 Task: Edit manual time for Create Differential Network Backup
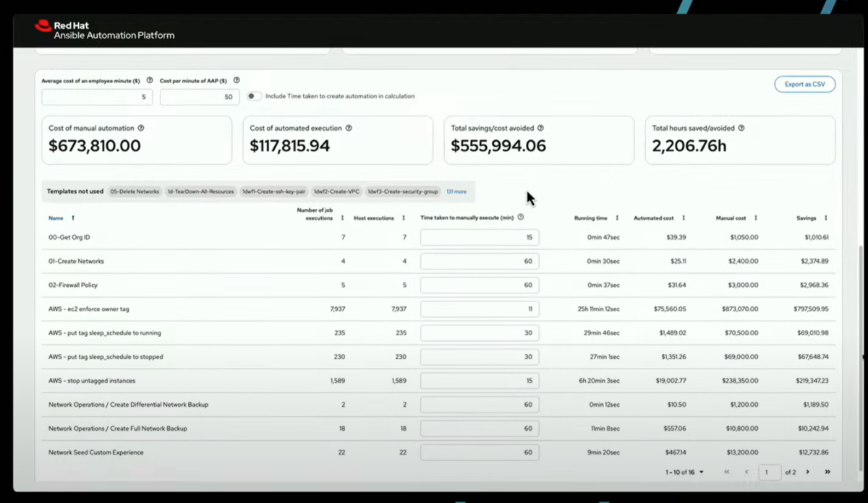point(480,405)
